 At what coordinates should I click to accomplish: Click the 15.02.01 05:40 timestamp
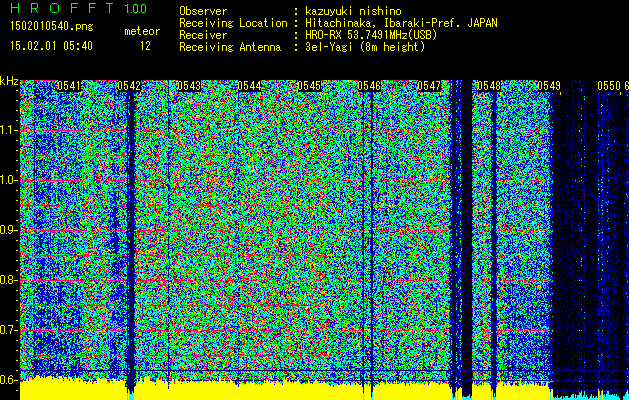pos(51,46)
